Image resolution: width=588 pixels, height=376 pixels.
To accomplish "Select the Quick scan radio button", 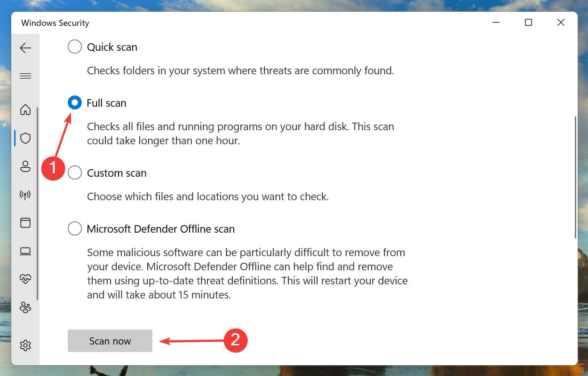I will [x=75, y=47].
